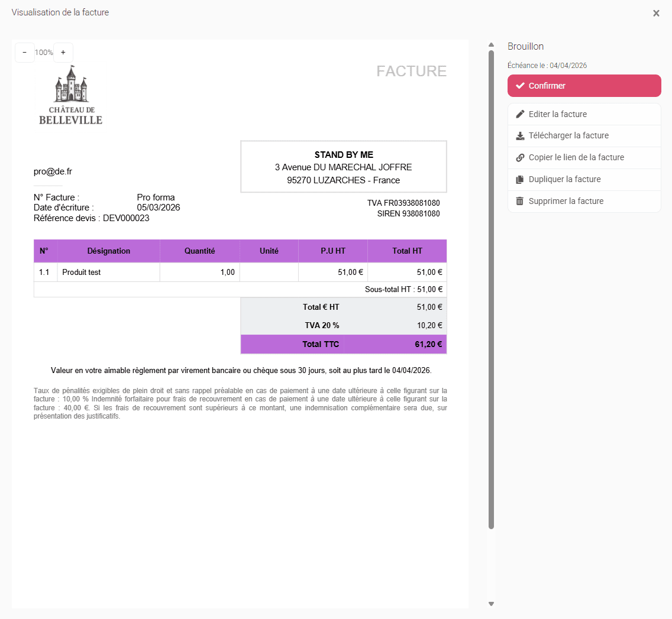The height and width of the screenshot is (619, 672).
Task: Click the Brouillon status label
Action: (x=525, y=47)
